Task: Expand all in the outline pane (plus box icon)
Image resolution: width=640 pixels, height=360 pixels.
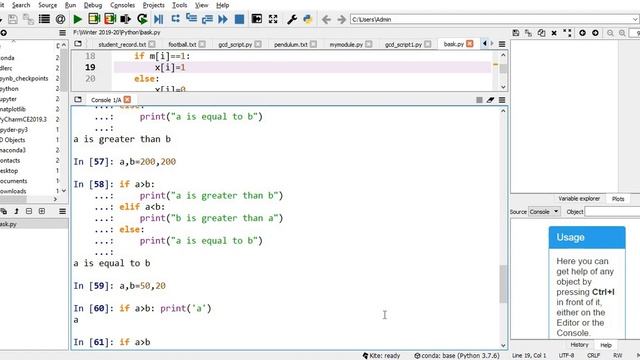Action: [42, 211]
